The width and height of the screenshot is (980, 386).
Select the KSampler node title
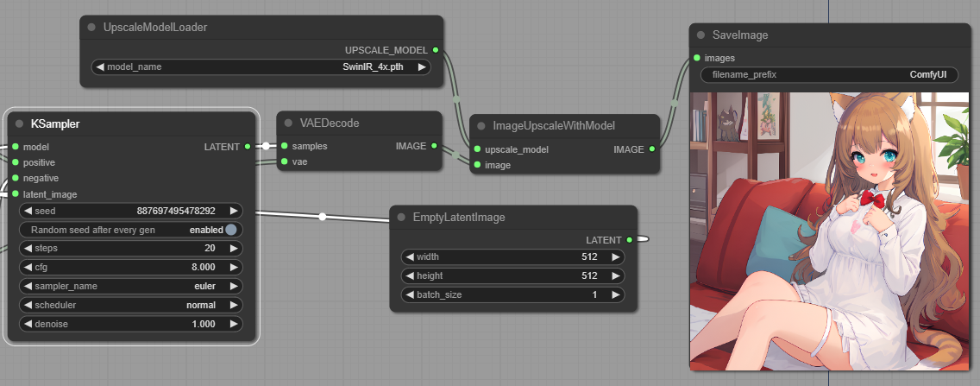pyautogui.click(x=55, y=124)
